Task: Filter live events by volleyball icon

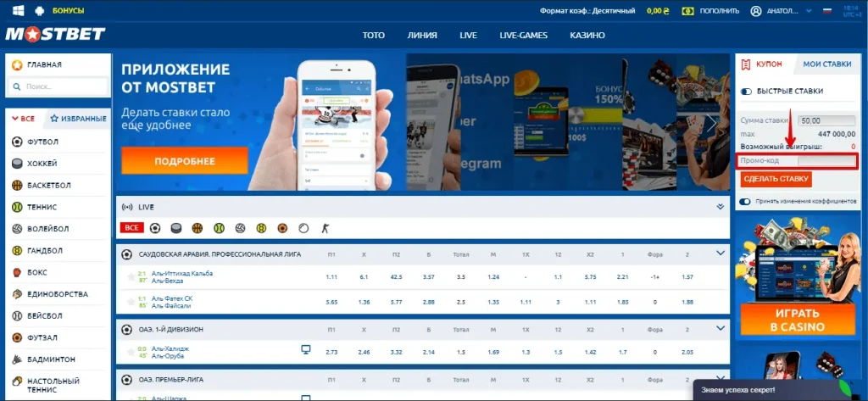Action: coord(240,228)
